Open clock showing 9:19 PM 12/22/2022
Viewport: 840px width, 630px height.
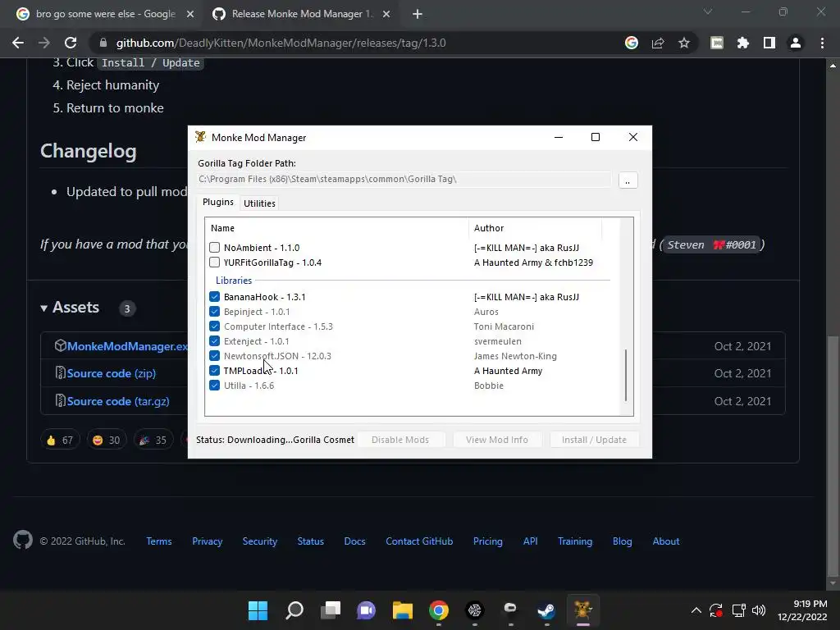point(802,610)
